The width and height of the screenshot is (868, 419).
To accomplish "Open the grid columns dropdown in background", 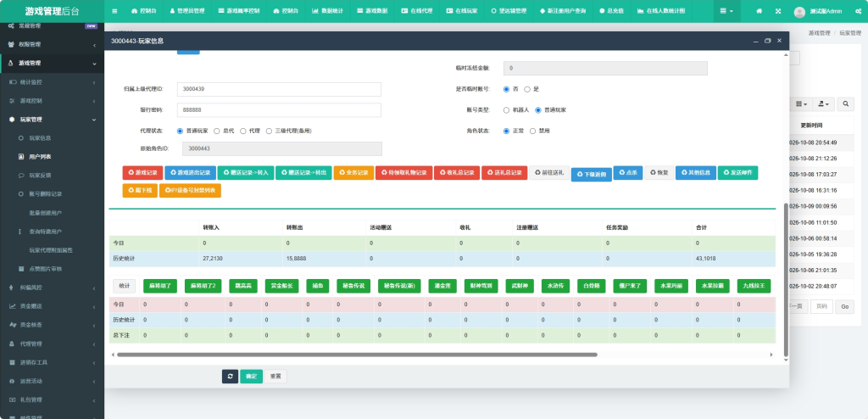I will pyautogui.click(x=801, y=103).
